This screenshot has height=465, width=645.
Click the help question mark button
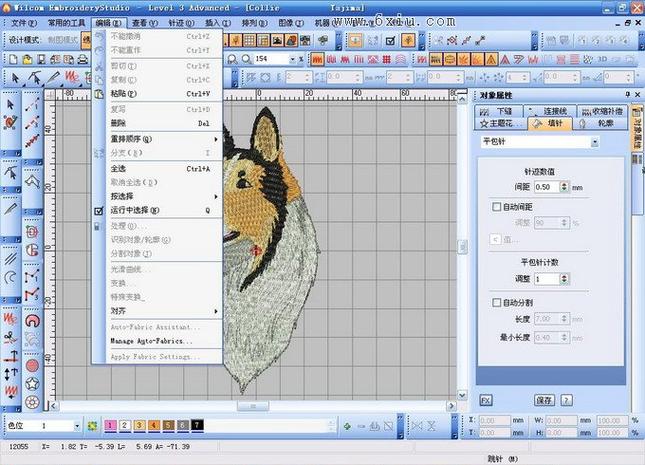[567, 399]
